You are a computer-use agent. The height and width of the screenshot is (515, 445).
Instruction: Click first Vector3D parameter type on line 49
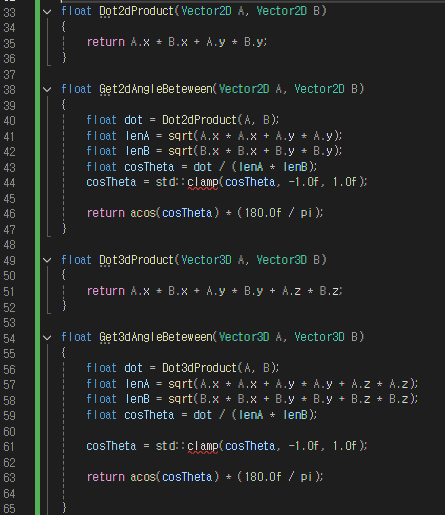pos(206,260)
